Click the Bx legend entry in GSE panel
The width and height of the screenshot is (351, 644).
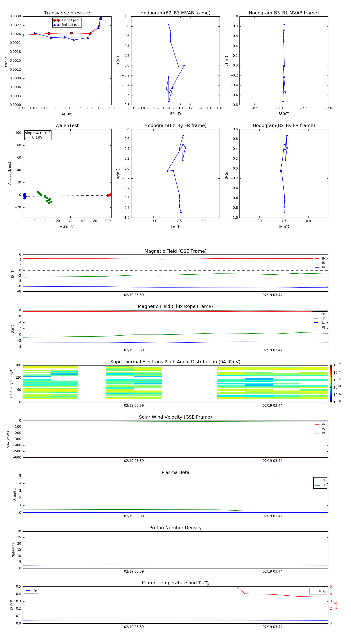(320, 259)
